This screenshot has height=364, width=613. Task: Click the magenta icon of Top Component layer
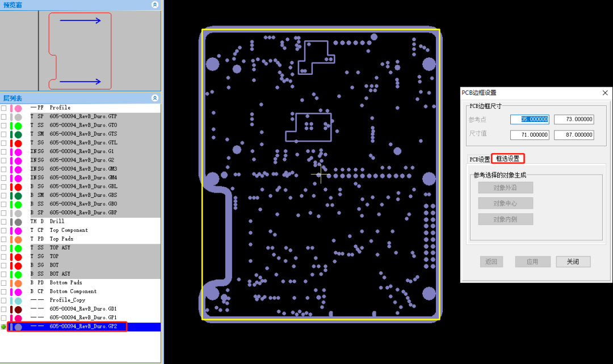18,231
